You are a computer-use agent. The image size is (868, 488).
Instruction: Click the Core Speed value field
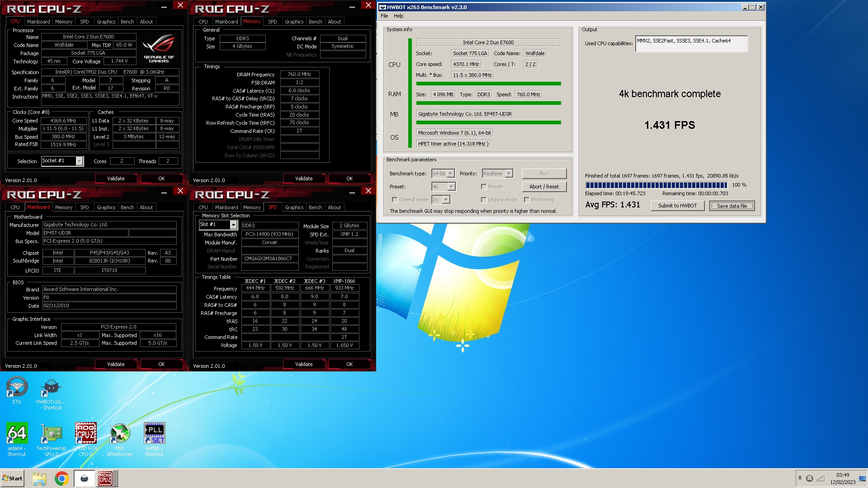tap(63, 121)
